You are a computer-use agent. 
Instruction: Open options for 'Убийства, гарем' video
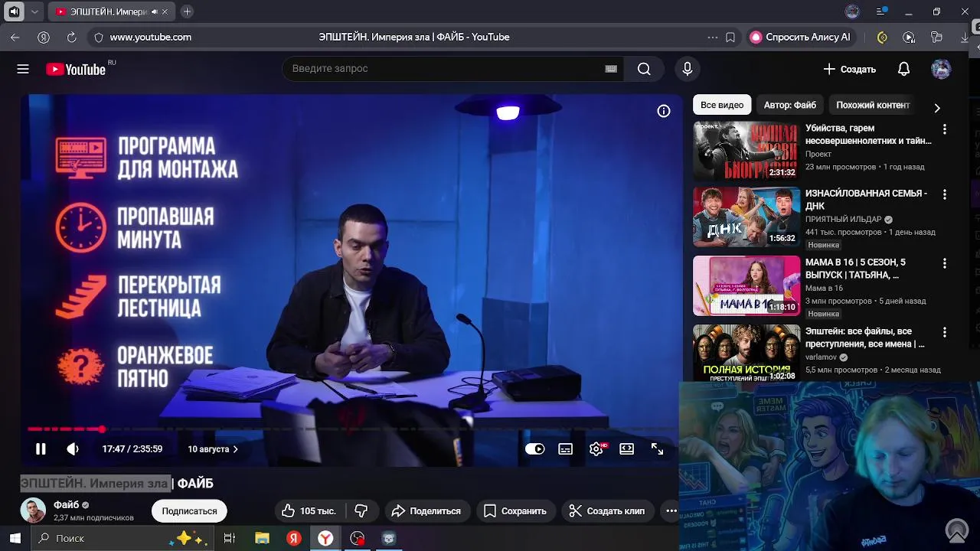[x=944, y=129]
